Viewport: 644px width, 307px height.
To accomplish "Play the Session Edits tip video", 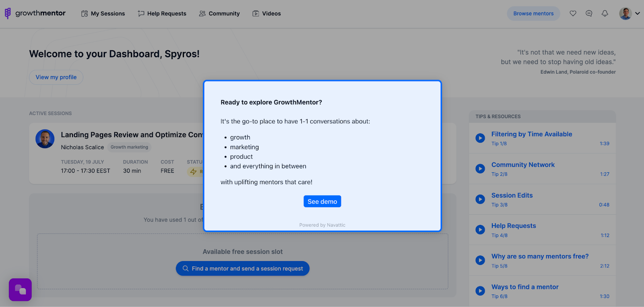I will pos(480,199).
